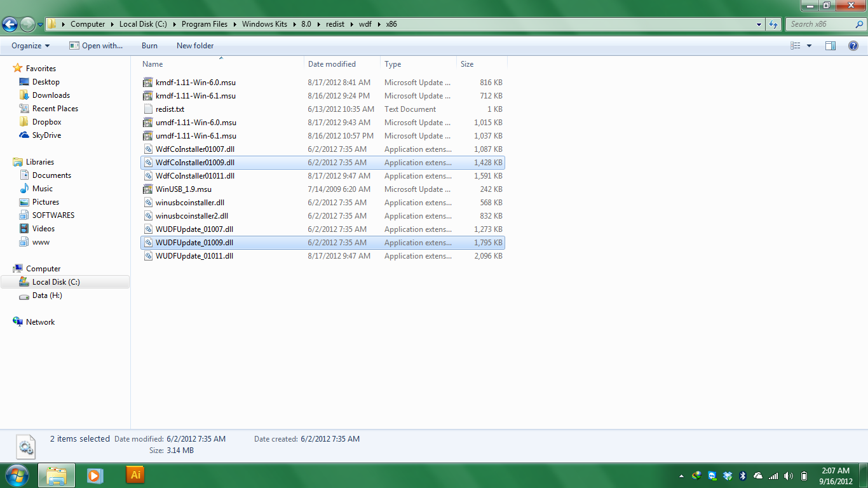
Task: Click Windows Kits in the address breadcrumb
Action: [x=264, y=24]
